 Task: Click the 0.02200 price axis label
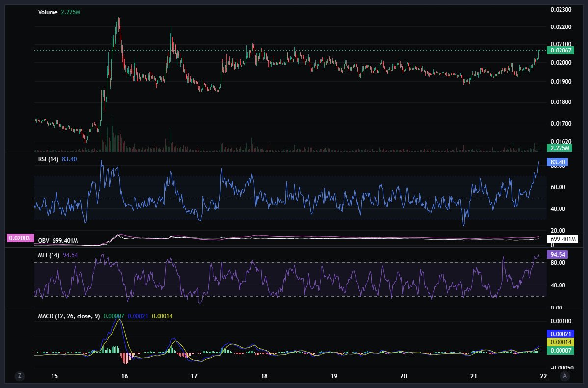[x=561, y=27]
